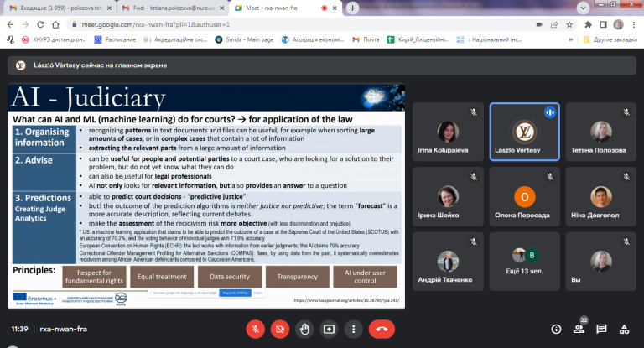Go back in browser history

coord(10,24)
